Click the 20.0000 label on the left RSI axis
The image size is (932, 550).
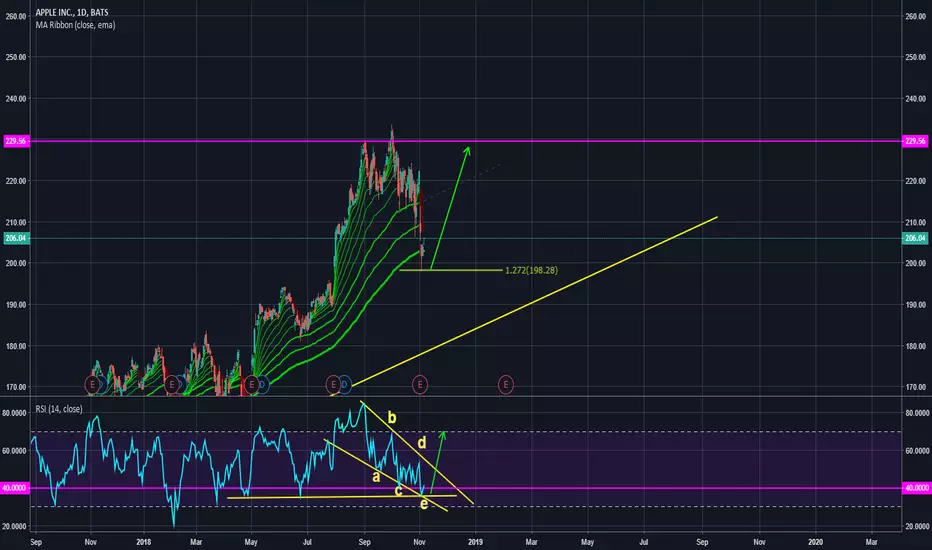[x=14, y=526]
